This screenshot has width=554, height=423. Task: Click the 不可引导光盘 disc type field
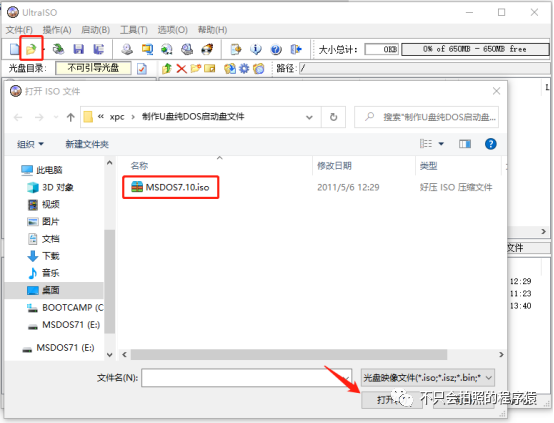(x=93, y=68)
